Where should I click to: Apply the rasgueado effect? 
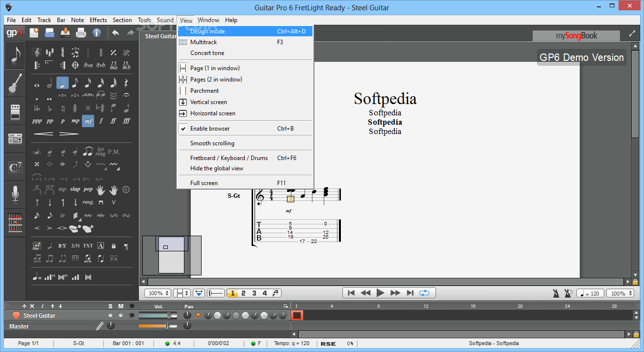(x=88, y=202)
